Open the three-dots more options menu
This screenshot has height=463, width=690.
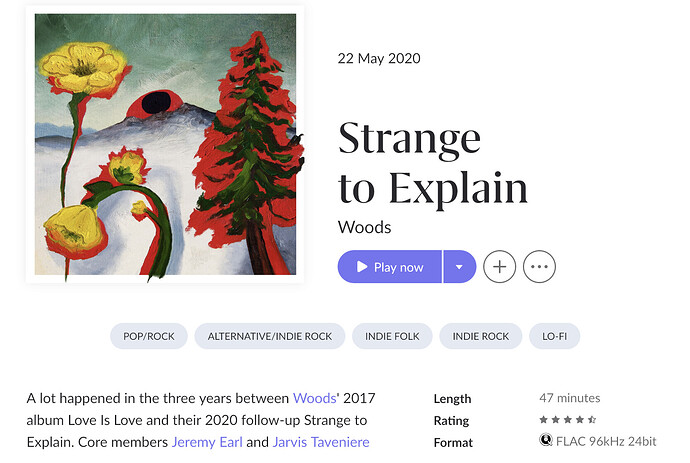click(x=539, y=267)
